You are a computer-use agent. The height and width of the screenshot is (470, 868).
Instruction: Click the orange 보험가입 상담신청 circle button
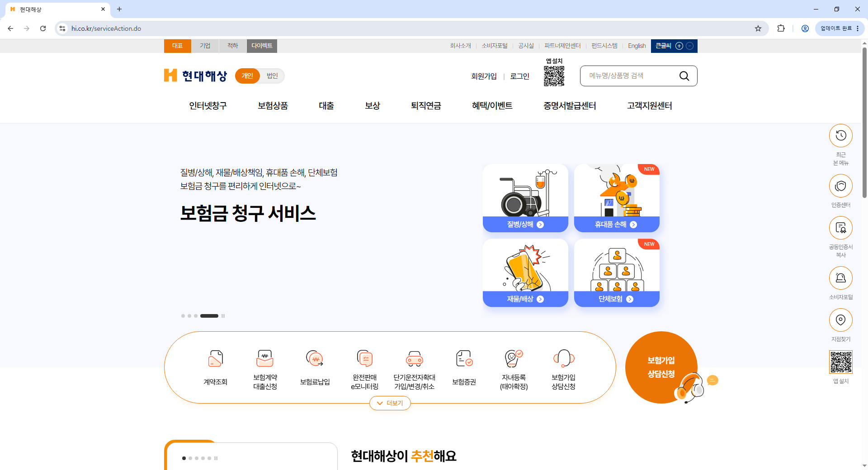pos(661,367)
